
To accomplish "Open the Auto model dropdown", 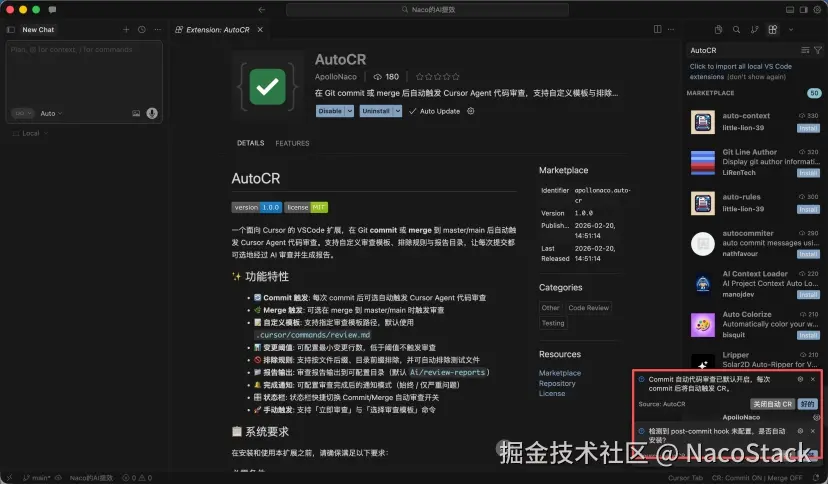I will pyautogui.click(x=51, y=113).
